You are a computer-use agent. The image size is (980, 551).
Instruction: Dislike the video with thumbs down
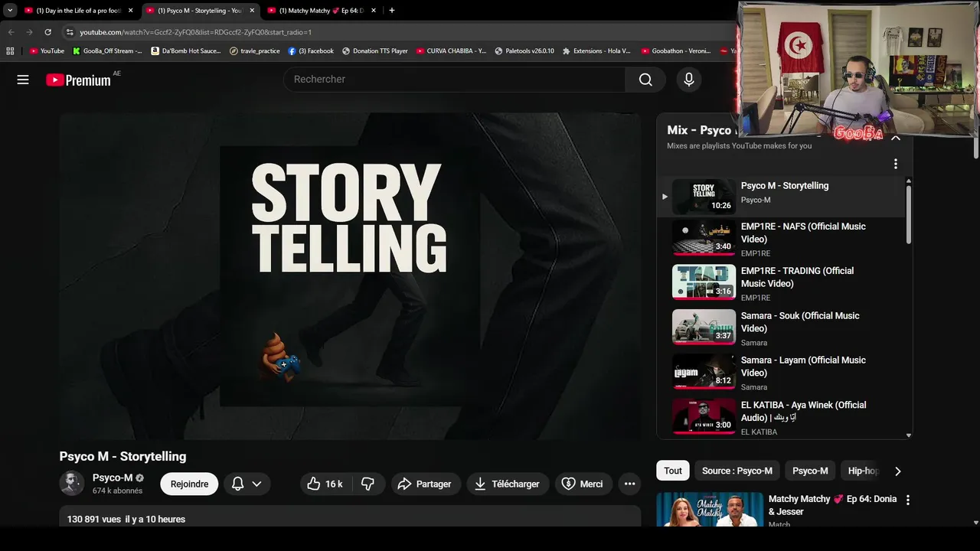[x=367, y=484]
